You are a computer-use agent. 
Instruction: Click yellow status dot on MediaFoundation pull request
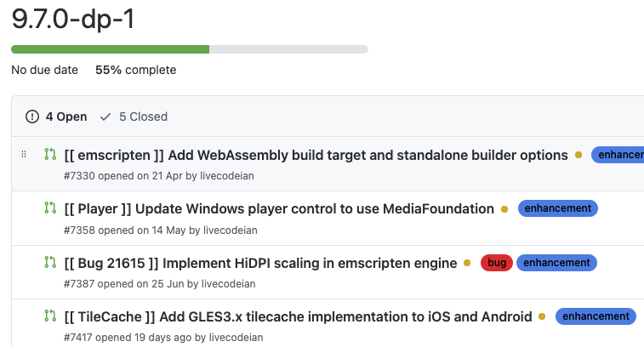504,209
